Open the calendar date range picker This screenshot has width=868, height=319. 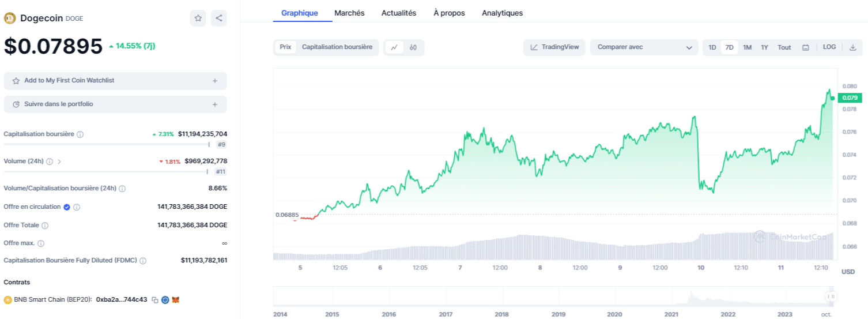(806, 47)
